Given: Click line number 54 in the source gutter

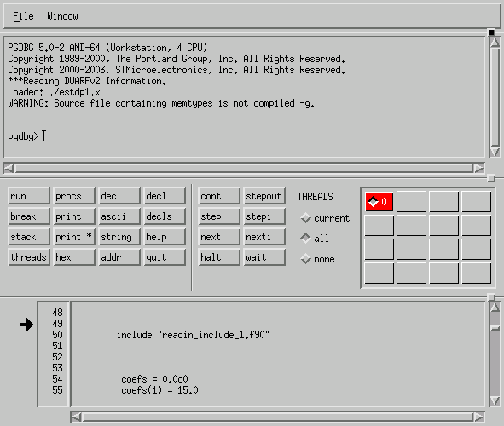Looking at the screenshot, I should pos(57,379).
